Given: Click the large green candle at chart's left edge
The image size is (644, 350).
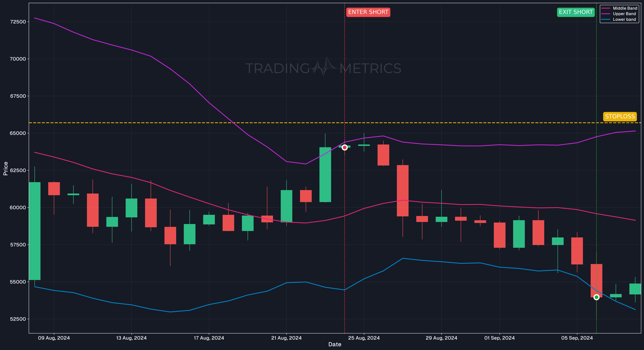Looking at the screenshot, I should tap(35, 231).
